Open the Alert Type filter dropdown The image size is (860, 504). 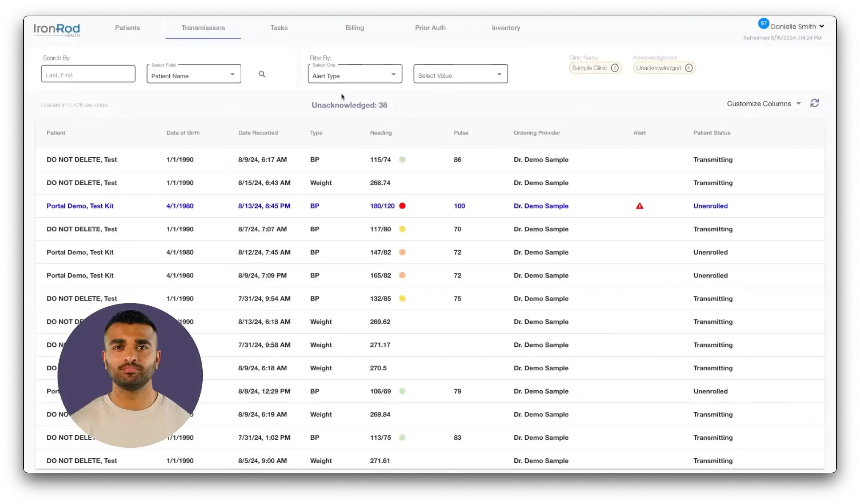(355, 74)
